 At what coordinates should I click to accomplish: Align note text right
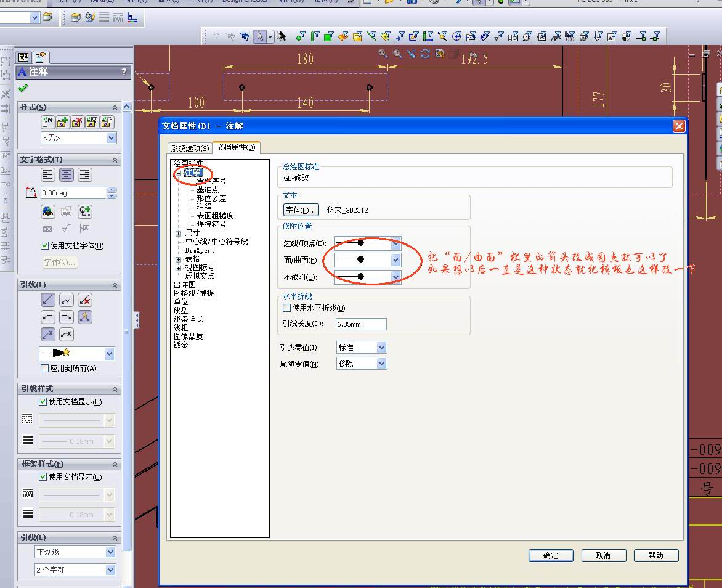pyautogui.click(x=85, y=174)
